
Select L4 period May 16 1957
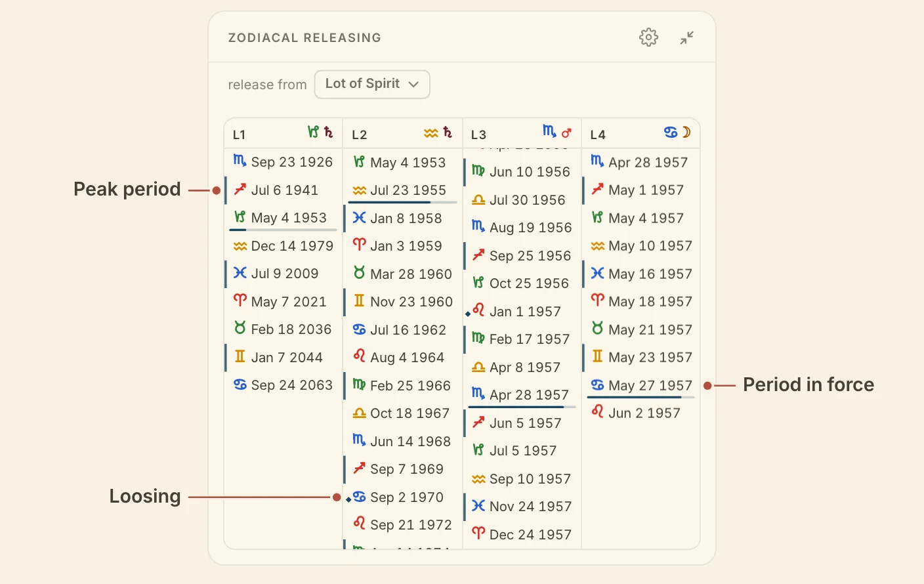click(641, 274)
